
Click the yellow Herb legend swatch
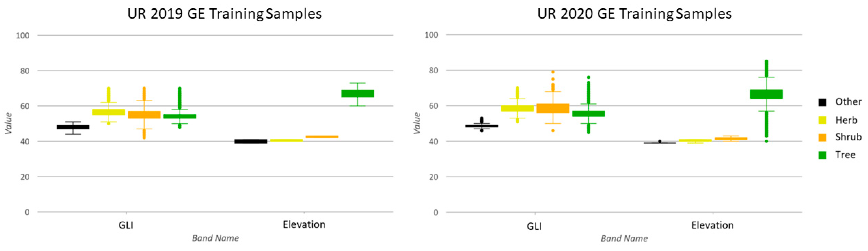point(822,120)
